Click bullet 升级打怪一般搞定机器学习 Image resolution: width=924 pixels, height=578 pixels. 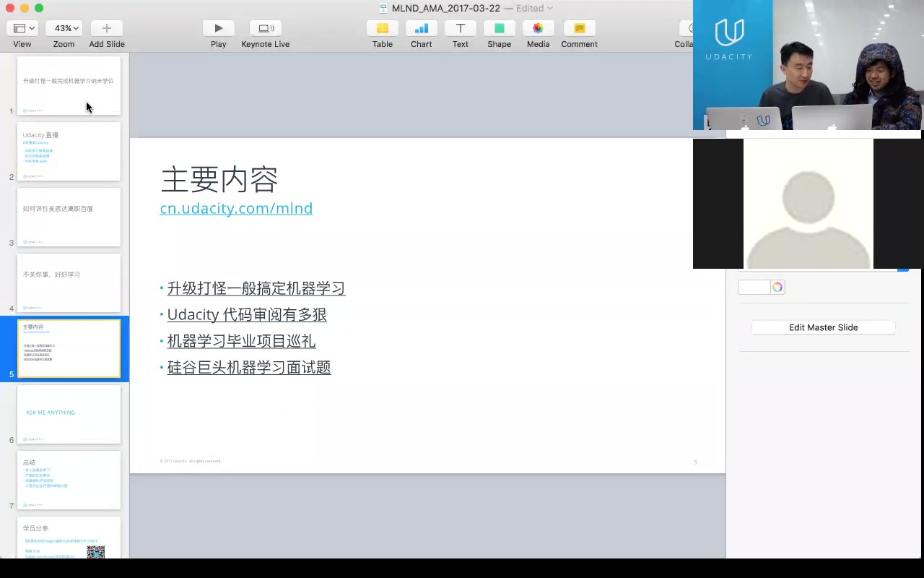click(x=256, y=288)
